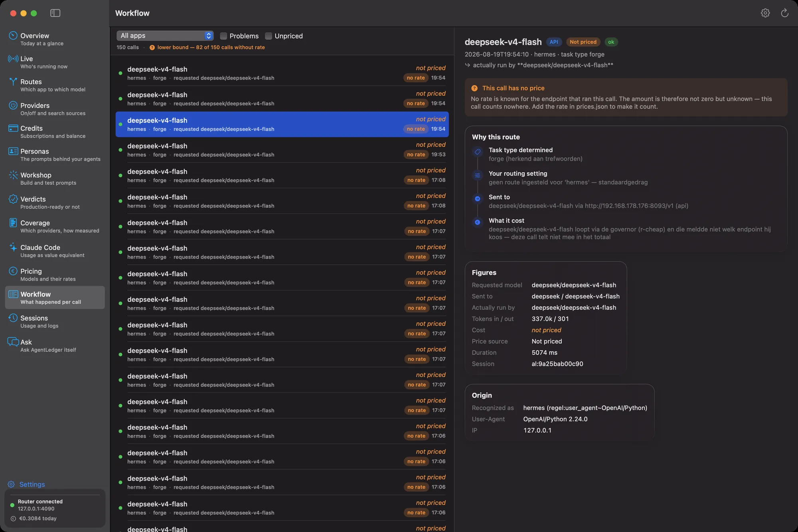Viewport: 798px width, 532px height.
Task: Click the IP value 127.0.0.1
Action: tap(537, 430)
